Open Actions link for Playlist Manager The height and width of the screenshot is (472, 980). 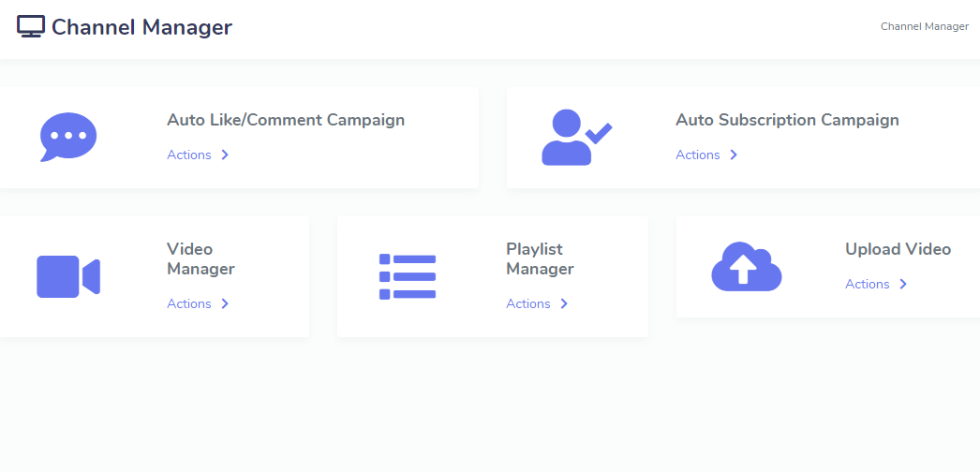[528, 303]
